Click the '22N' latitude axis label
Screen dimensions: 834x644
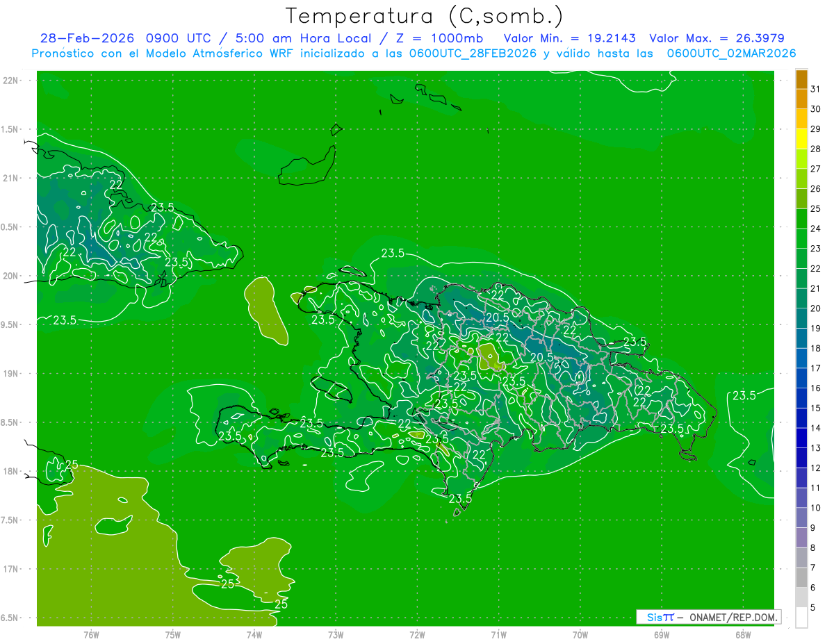(10, 81)
